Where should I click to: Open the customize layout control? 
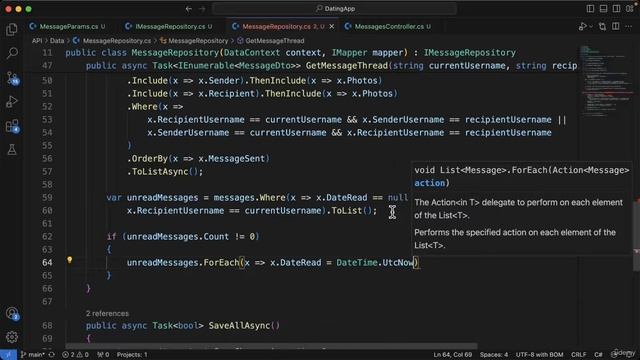629,9
